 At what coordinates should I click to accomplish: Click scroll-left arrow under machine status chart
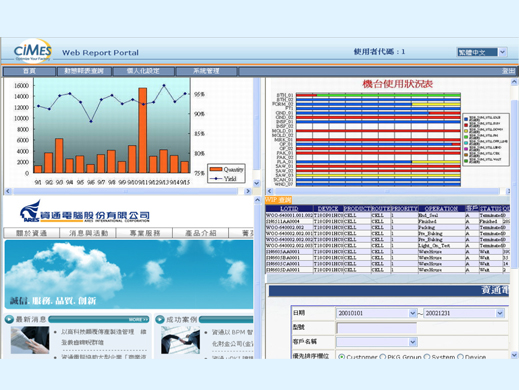pyautogui.click(x=270, y=191)
